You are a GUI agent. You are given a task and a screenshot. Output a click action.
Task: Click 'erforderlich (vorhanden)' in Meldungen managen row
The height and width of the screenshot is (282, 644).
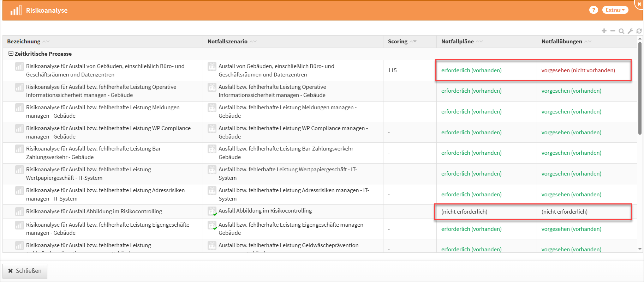pos(471,112)
